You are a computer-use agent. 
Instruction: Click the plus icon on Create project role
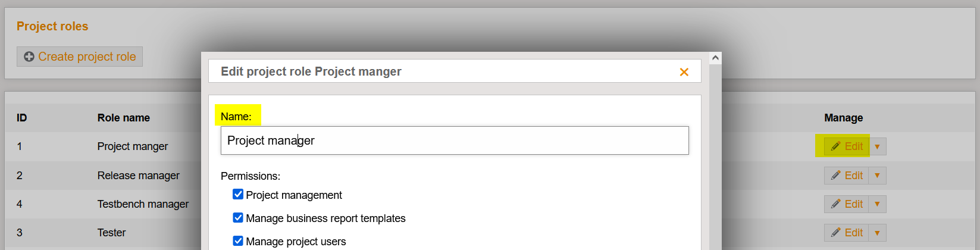click(x=29, y=57)
